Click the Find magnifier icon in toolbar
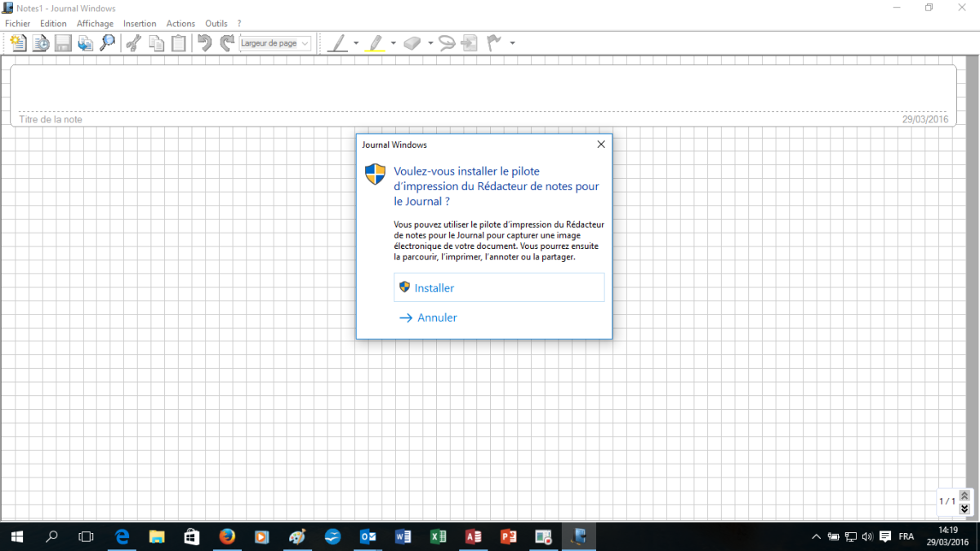This screenshot has height=551, width=980. click(107, 43)
